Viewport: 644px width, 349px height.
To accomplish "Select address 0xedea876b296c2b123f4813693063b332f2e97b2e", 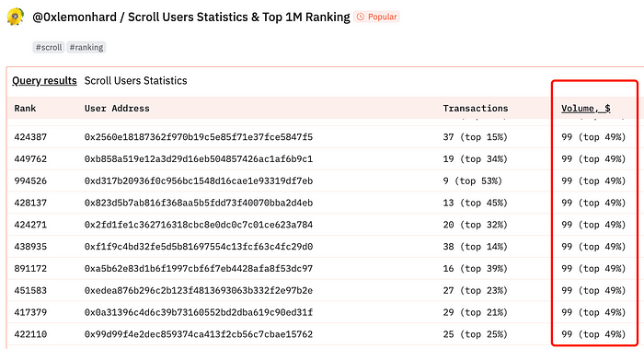I will (x=199, y=291).
